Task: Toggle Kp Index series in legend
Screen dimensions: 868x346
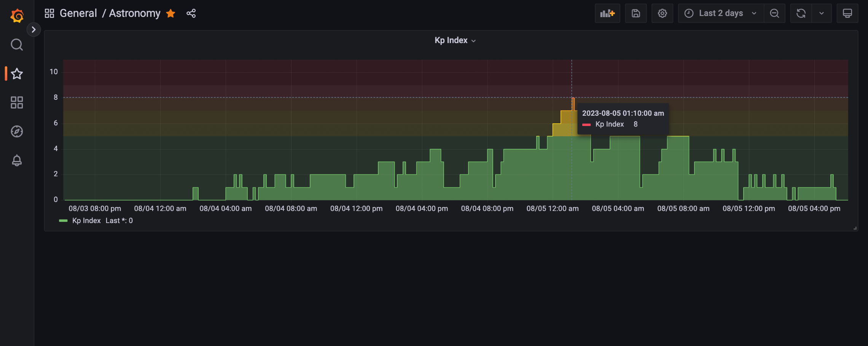Action: point(86,221)
